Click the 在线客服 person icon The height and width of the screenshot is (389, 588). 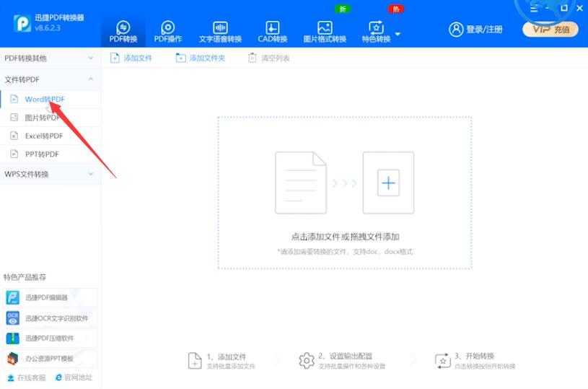11,377
